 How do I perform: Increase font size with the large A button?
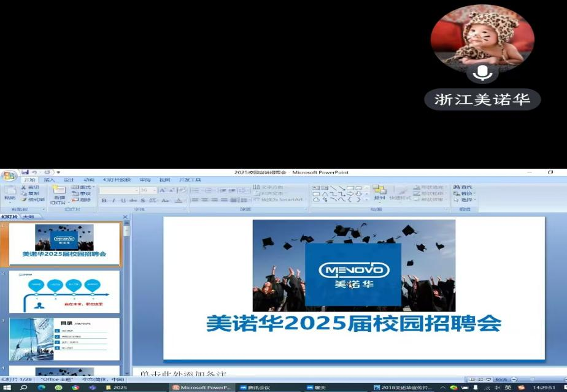coord(163,190)
